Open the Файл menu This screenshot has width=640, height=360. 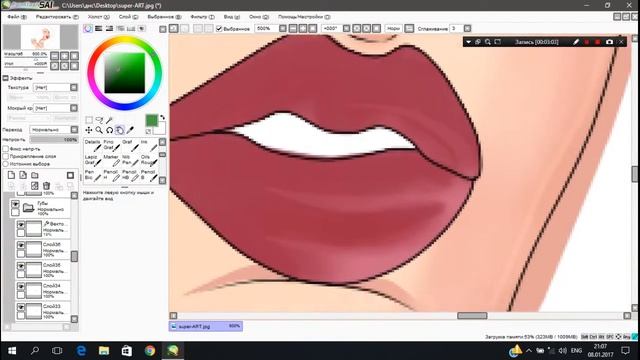(16, 17)
